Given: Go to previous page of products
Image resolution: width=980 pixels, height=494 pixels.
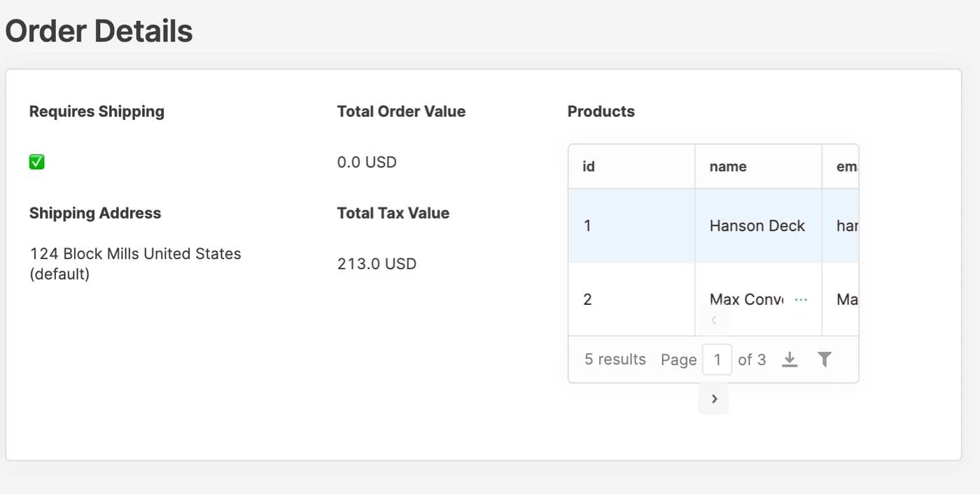Looking at the screenshot, I should (x=713, y=320).
